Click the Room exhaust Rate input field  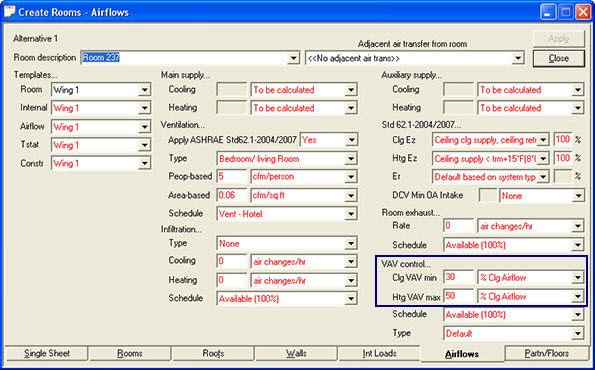click(x=458, y=226)
